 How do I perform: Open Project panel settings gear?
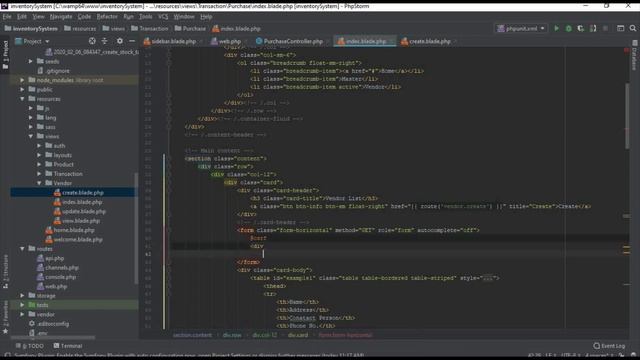pyautogui.click(x=120, y=41)
